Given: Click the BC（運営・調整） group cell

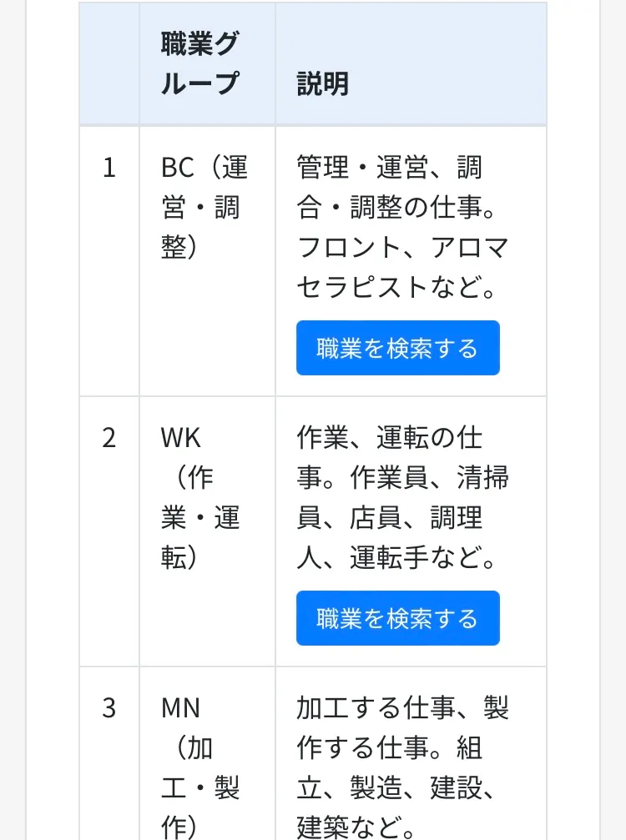Looking at the screenshot, I should point(208,261).
